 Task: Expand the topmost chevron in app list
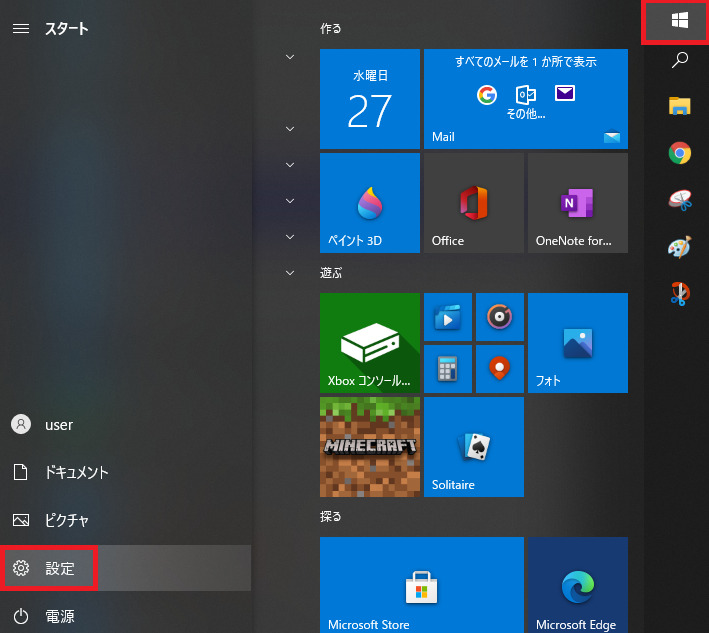click(x=290, y=57)
